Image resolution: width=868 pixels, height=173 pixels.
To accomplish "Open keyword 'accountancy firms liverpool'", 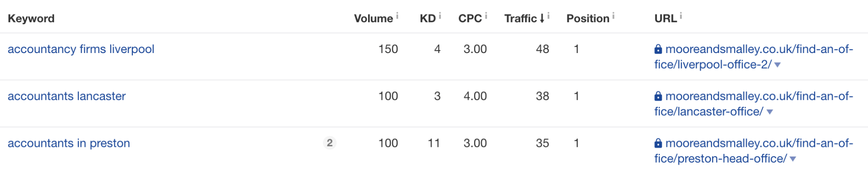I will pyautogui.click(x=81, y=49).
